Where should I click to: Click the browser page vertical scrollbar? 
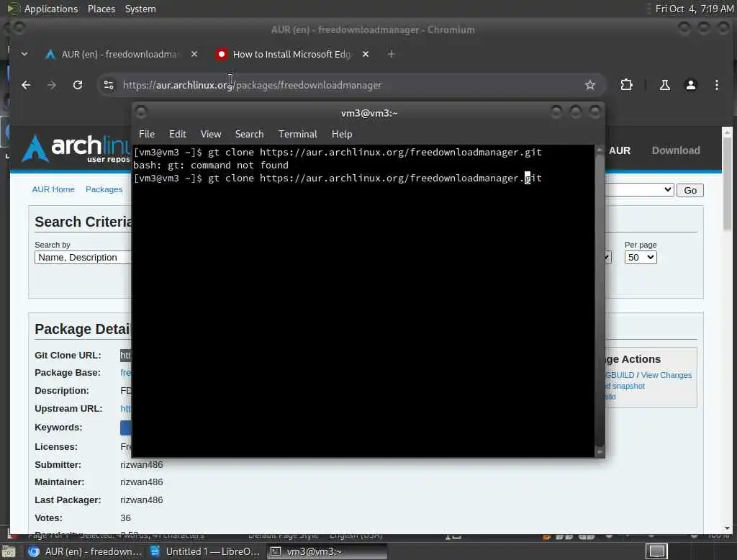pos(727,329)
